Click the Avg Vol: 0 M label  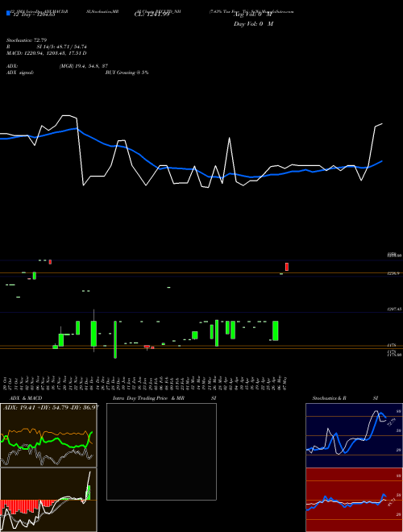pyautogui.click(x=253, y=15)
